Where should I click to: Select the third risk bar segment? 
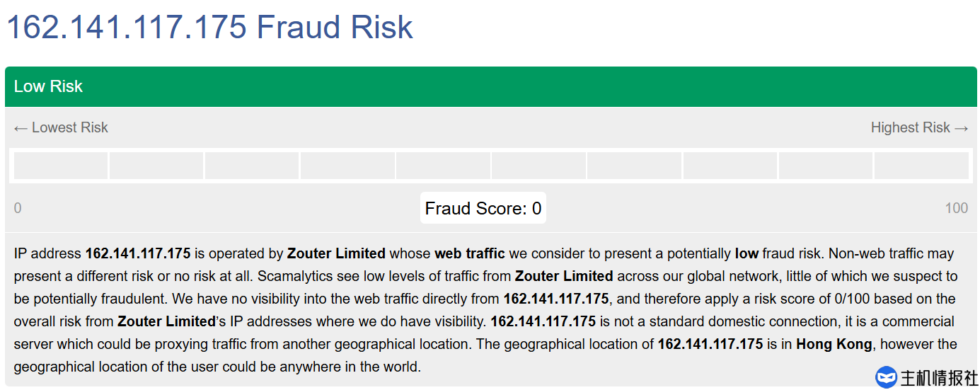pyautogui.click(x=252, y=166)
